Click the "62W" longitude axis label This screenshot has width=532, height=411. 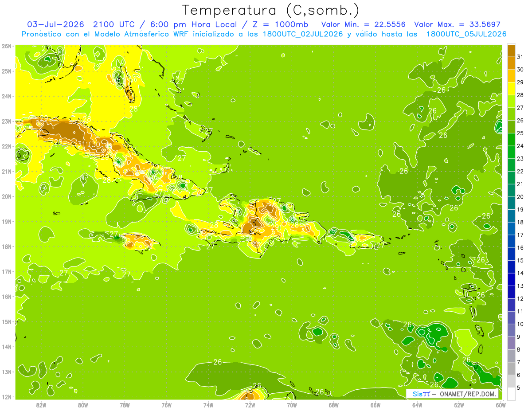pos(459,405)
